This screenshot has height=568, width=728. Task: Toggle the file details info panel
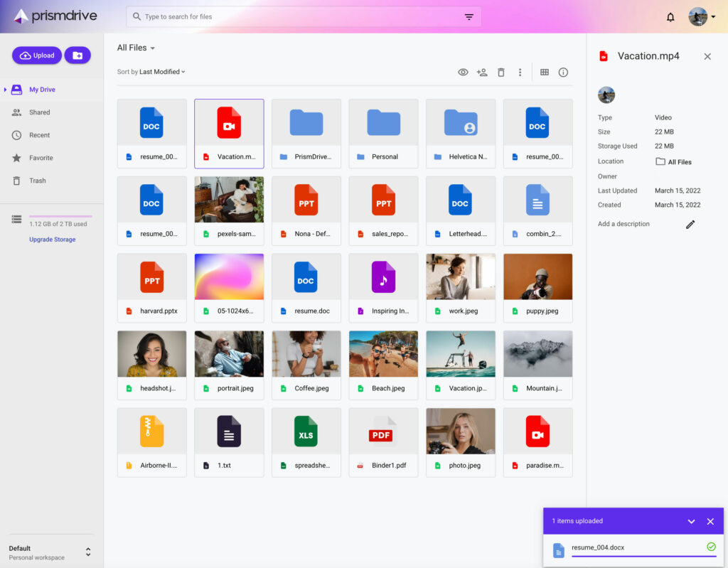coord(563,72)
